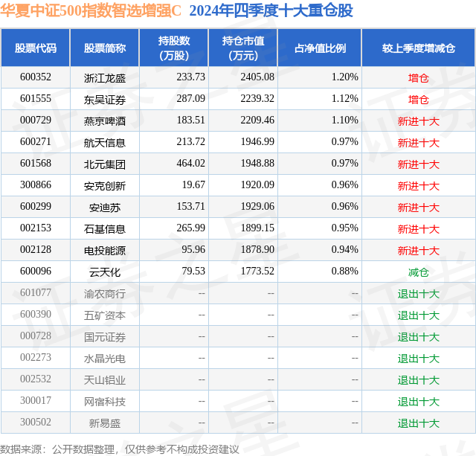
Task: Select stock code 600299
Action: [36, 207]
